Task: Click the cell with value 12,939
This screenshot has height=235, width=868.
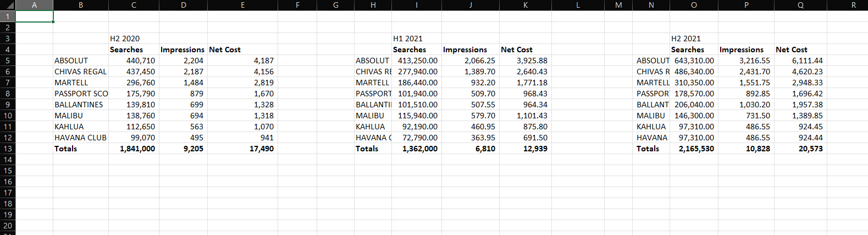Action: pyautogui.click(x=525, y=149)
